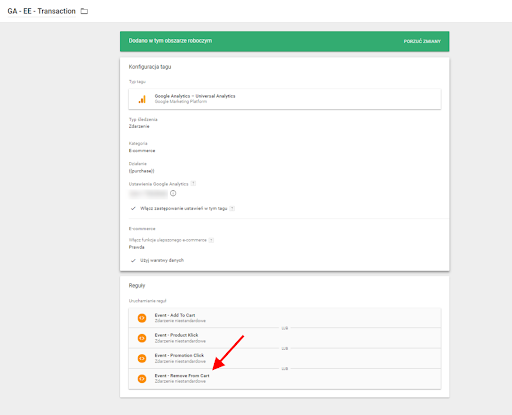
Task: Click info icon next to blurred settings variable
Action: (x=173, y=193)
